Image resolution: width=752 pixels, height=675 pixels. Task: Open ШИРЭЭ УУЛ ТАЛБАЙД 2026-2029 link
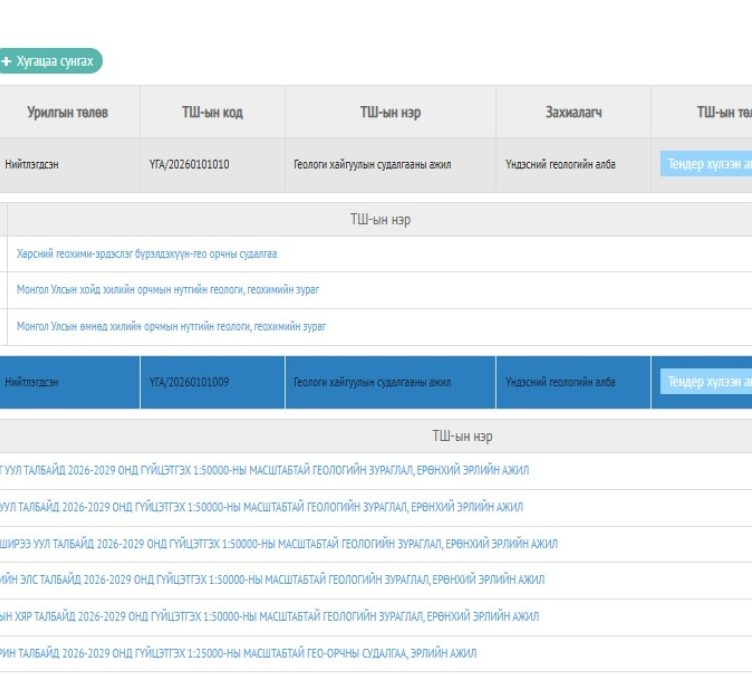[x=278, y=544]
